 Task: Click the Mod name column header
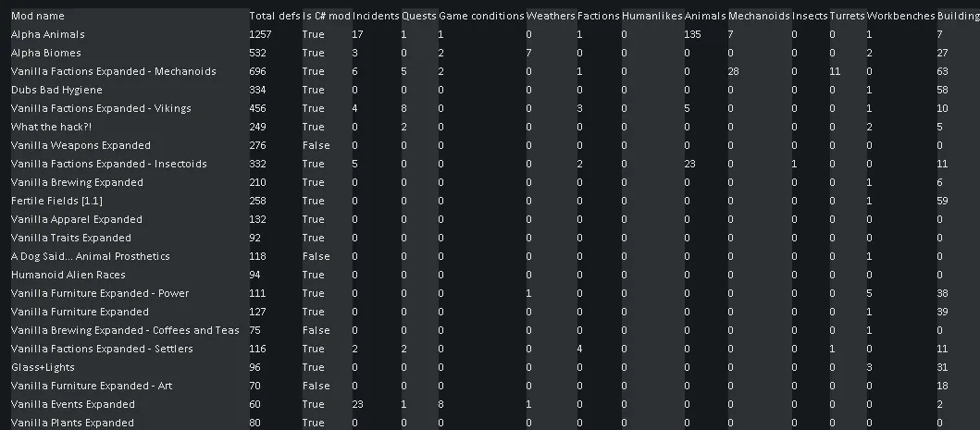click(38, 16)
